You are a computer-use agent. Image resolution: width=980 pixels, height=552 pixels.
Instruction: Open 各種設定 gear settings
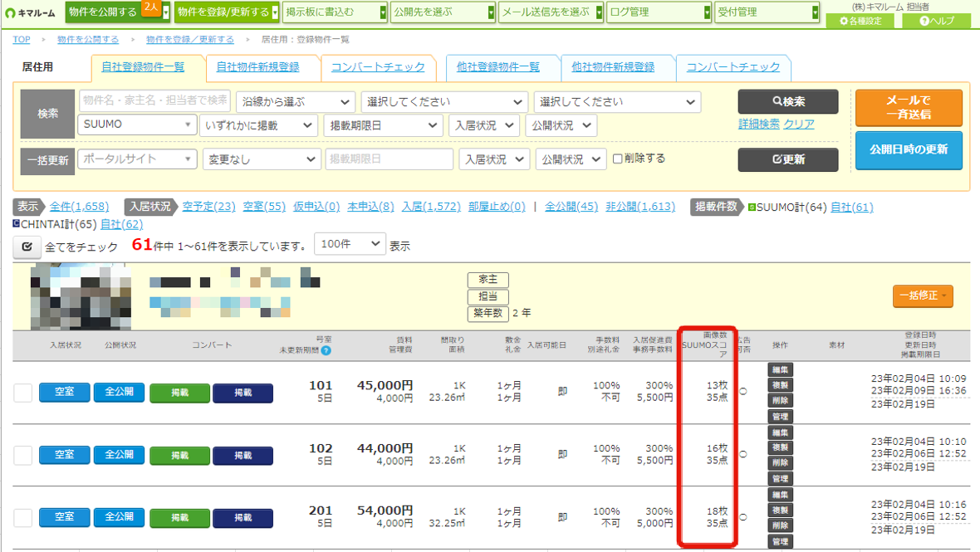860,21
